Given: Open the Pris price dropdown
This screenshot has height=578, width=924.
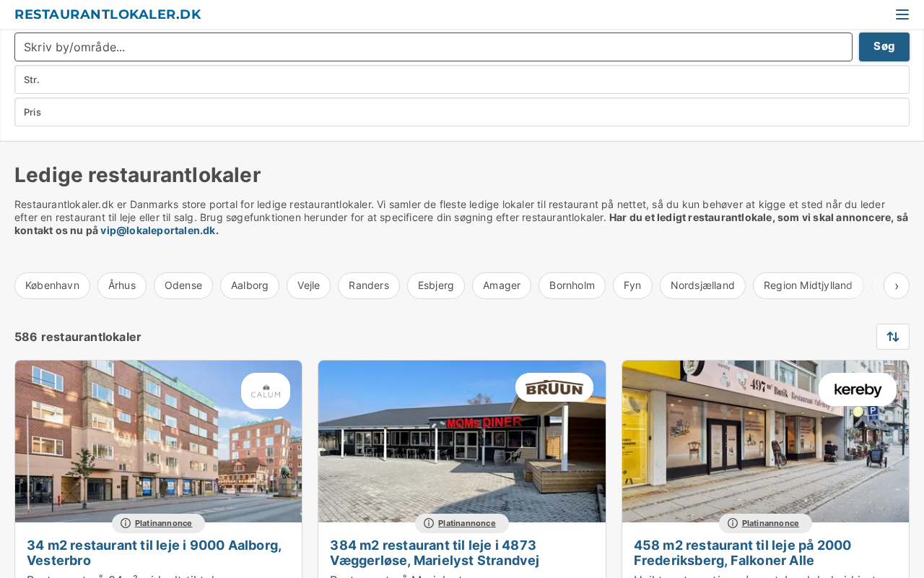Looking at the screenshot, I should [462, 112].
